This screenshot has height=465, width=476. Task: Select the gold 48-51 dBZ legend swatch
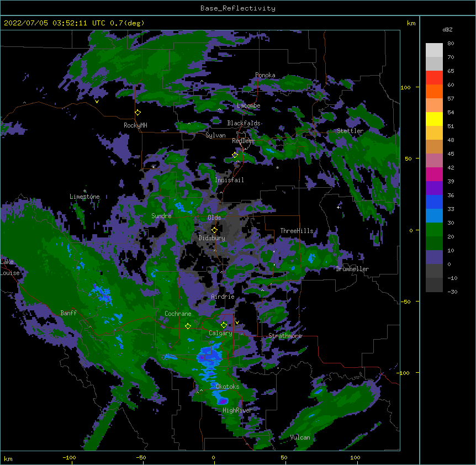pyautogui.click(x=434, y=133)
